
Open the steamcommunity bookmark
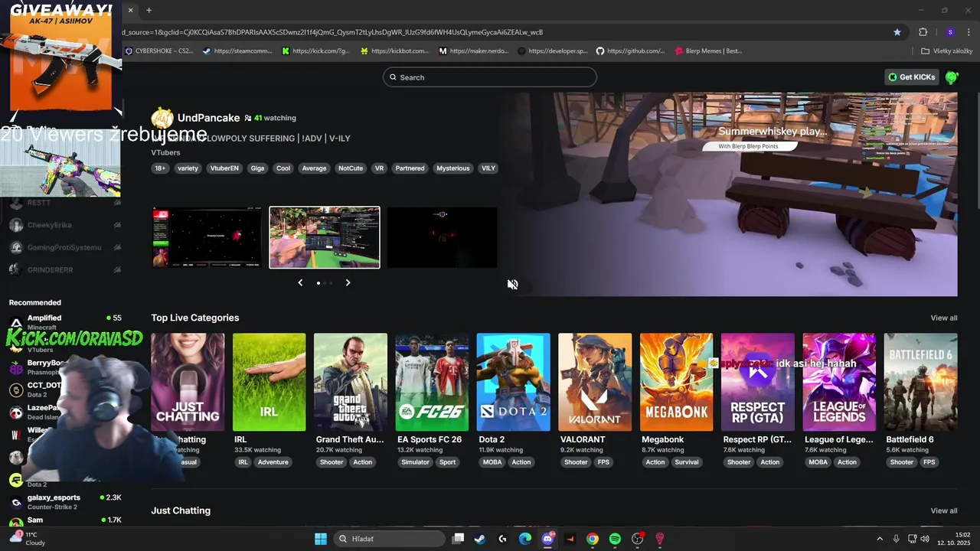click(x=237, y=51)
